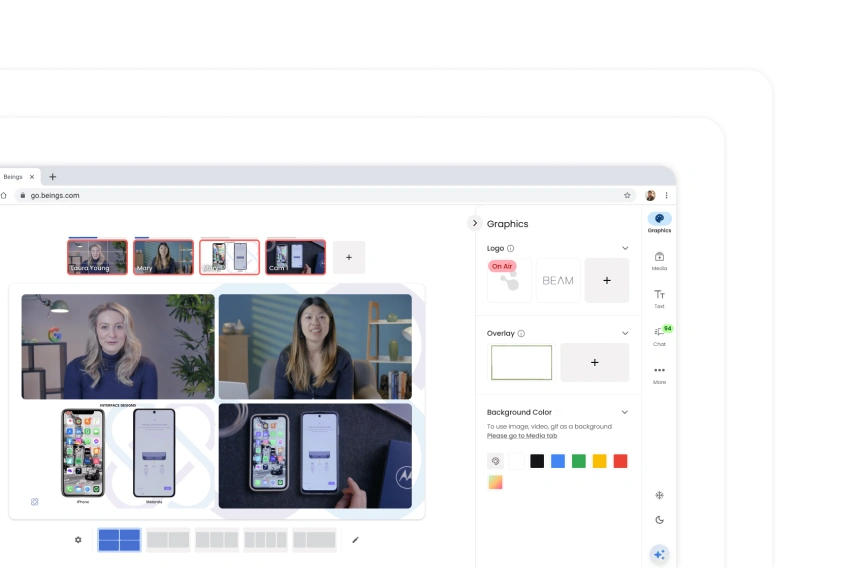Open the custom color picker palette icon
The height and width of the screenshot is (568, 843).
(x=495, y=461)
